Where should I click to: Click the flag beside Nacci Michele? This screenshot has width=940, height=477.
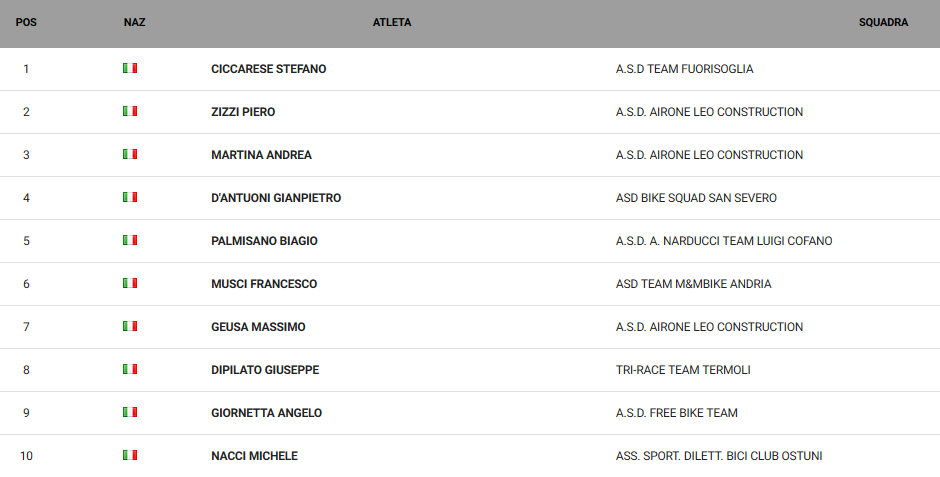tap(130, 455)
